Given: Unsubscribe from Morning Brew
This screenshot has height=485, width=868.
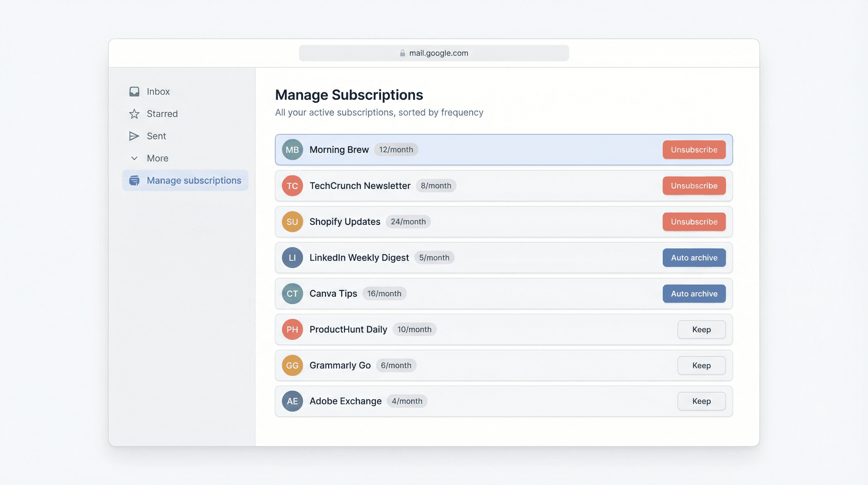Looking at the screenshot, I should click(x=694, y=149).
